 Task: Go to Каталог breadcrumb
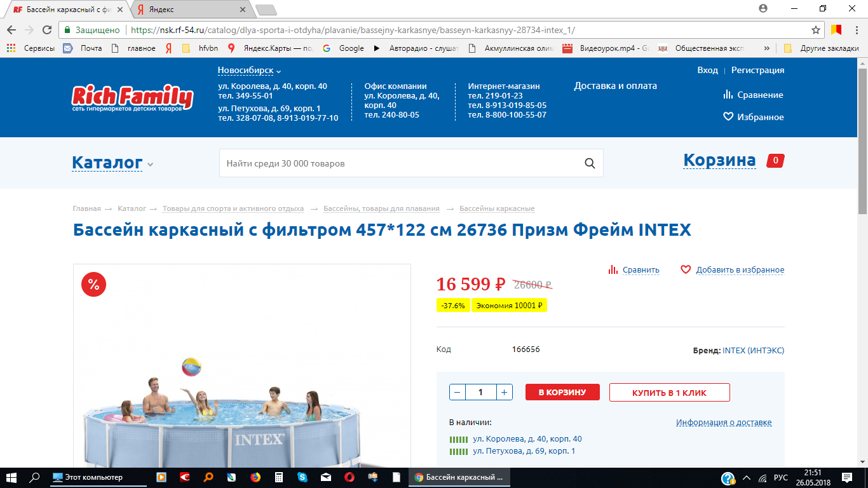[x=132, y=208]
